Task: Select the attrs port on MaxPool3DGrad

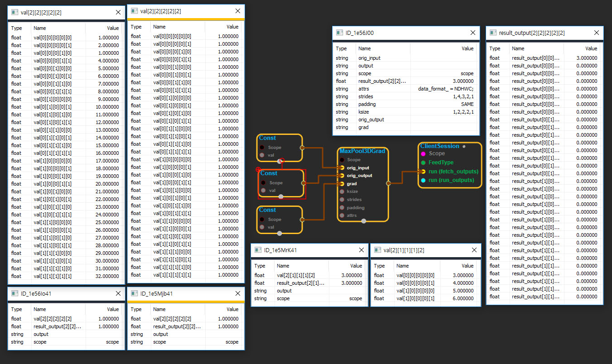Action: coord(342,216)
